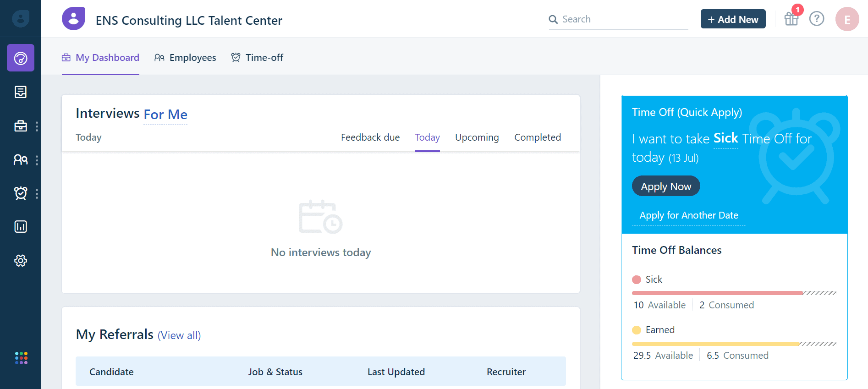Expand options dots beside briefcase icon
This screenshot has height=389, width=868.
pyautogui.click(x=37, y=126)
